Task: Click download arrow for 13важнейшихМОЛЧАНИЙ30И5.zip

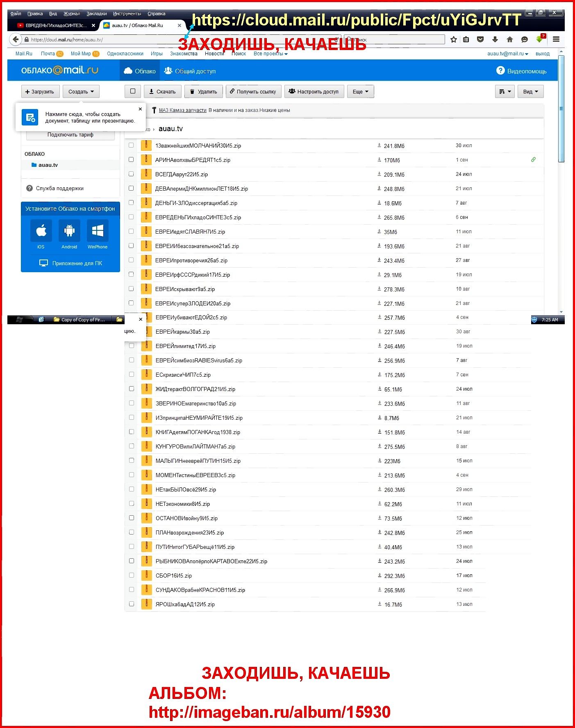Action: tap(379, 146)
